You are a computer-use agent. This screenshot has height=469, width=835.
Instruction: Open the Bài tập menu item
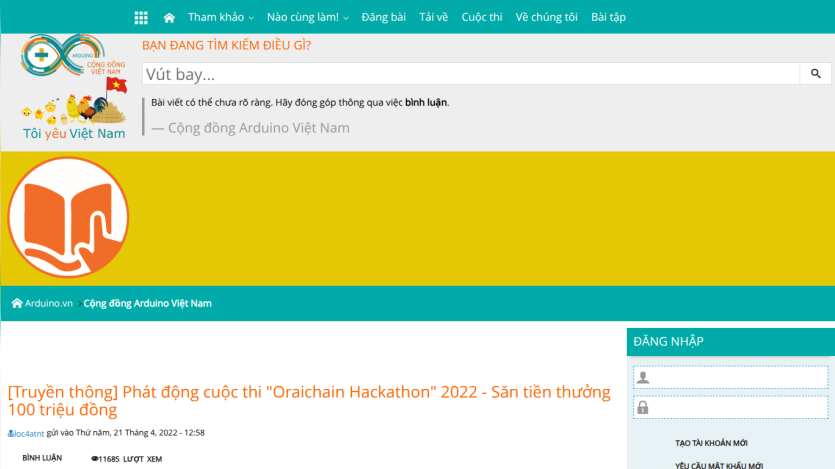click(x=608, y=17)
